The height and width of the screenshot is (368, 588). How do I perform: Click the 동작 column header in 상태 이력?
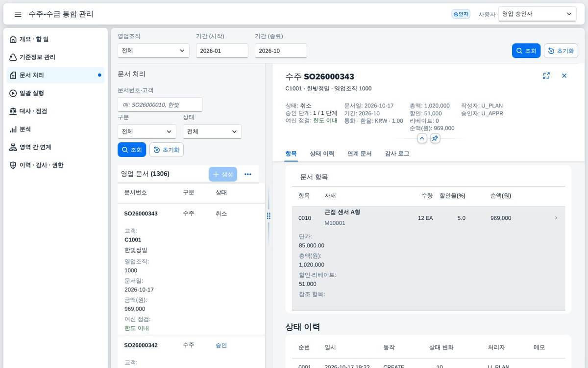click(389, 347)
